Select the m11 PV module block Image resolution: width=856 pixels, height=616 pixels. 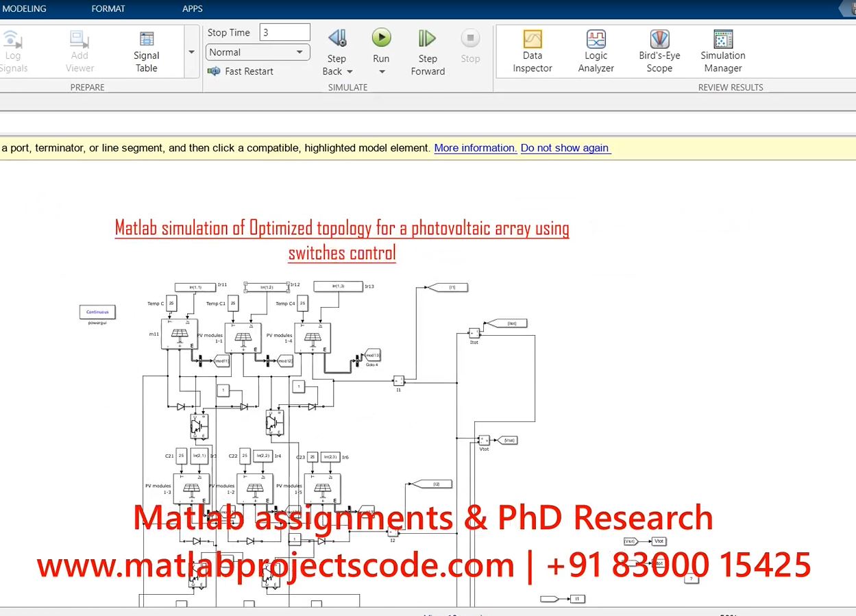pyautogui.click(x=179, y=334)
